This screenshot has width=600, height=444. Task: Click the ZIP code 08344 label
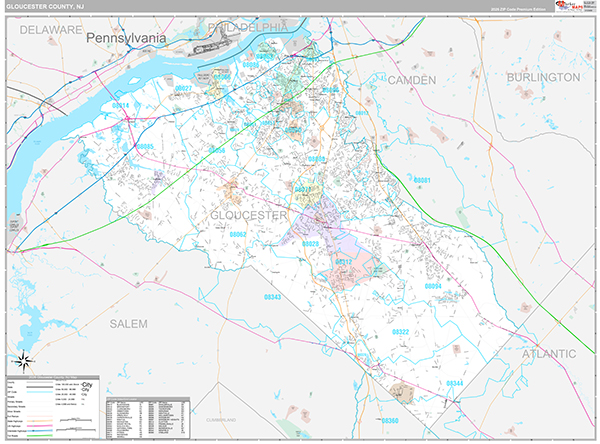click(454, 383)
